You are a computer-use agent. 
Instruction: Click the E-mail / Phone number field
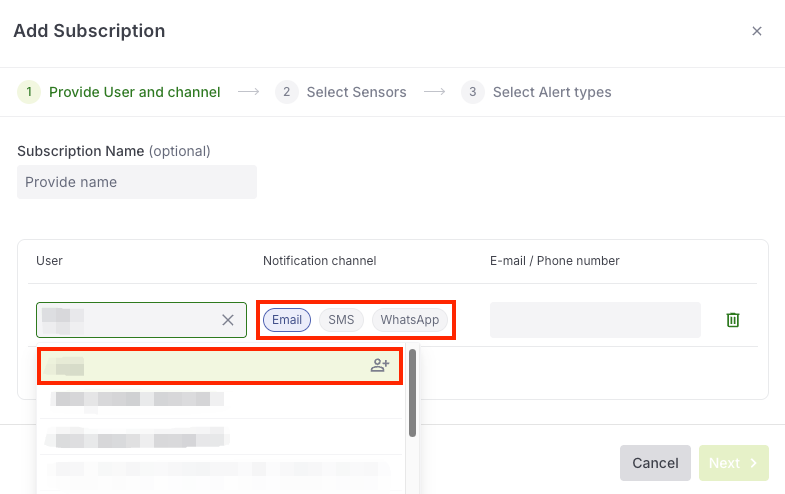pyautogui.click(x=595, y=320)
